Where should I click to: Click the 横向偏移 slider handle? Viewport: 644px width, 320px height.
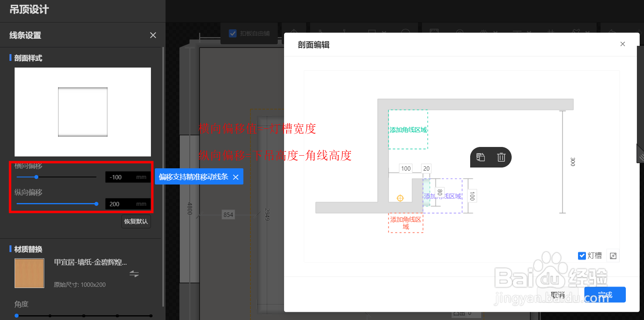(x=36, y=177)
